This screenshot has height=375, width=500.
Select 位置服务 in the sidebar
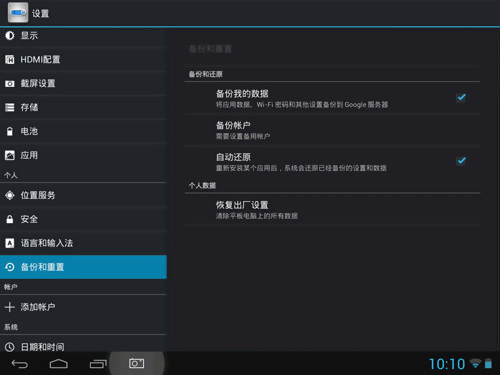[83, 195]
